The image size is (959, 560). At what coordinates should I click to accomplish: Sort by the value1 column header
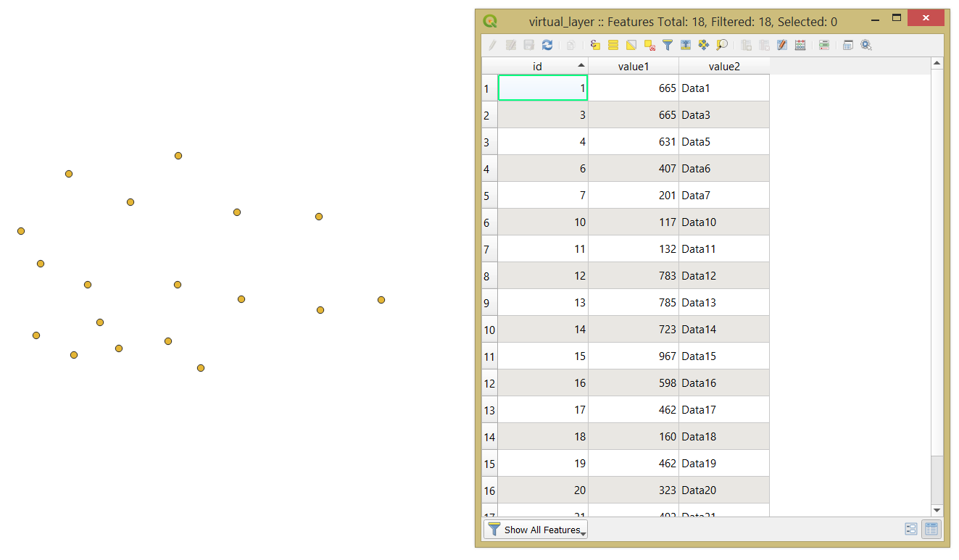coord(634,66)
